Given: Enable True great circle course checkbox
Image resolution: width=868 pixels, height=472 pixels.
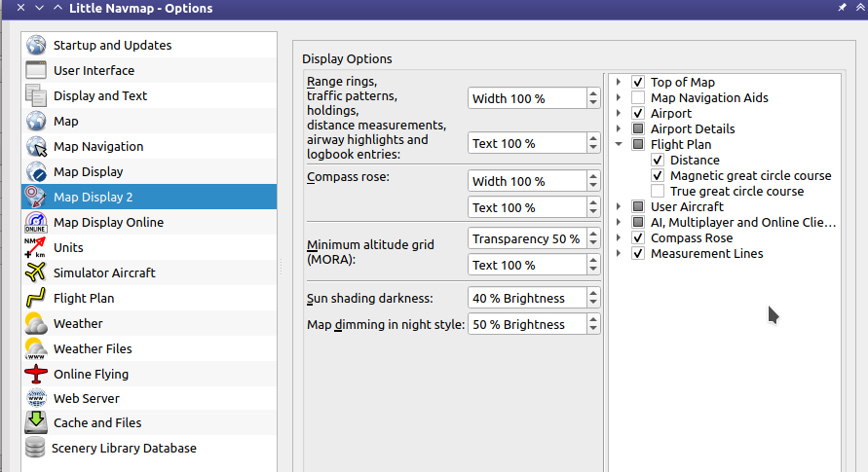Looking at the screenshot, I should click(x=658, y=191).
